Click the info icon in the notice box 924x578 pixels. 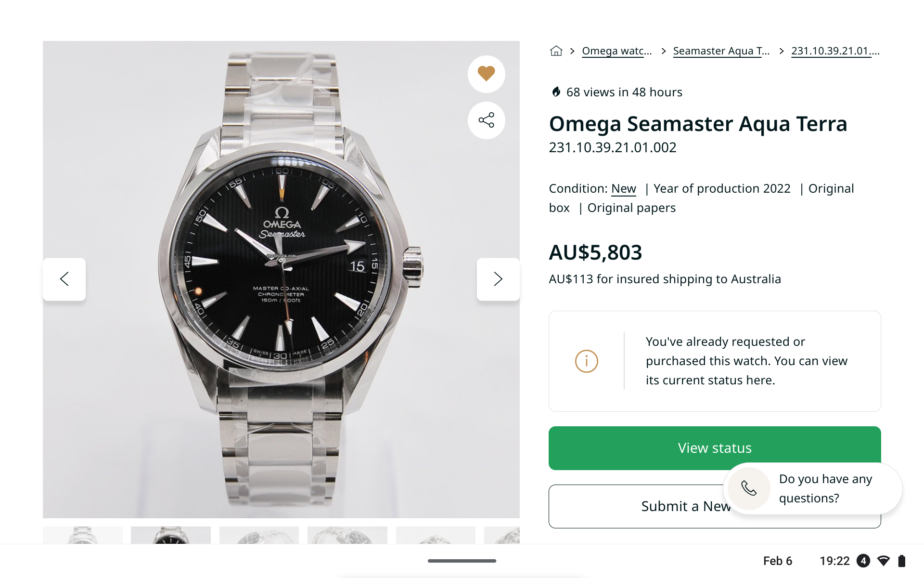pos(586,361)
